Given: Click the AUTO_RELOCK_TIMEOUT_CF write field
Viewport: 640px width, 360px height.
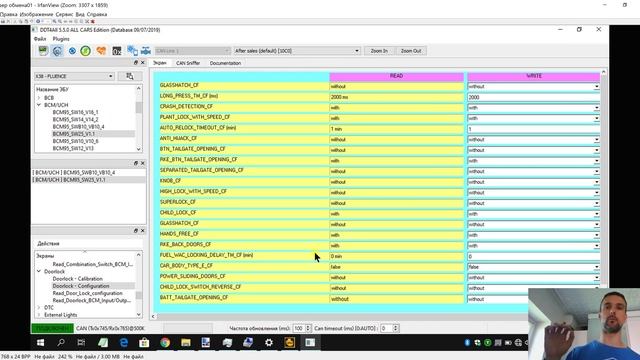Looking at the screenshot, I should point(533,129).
